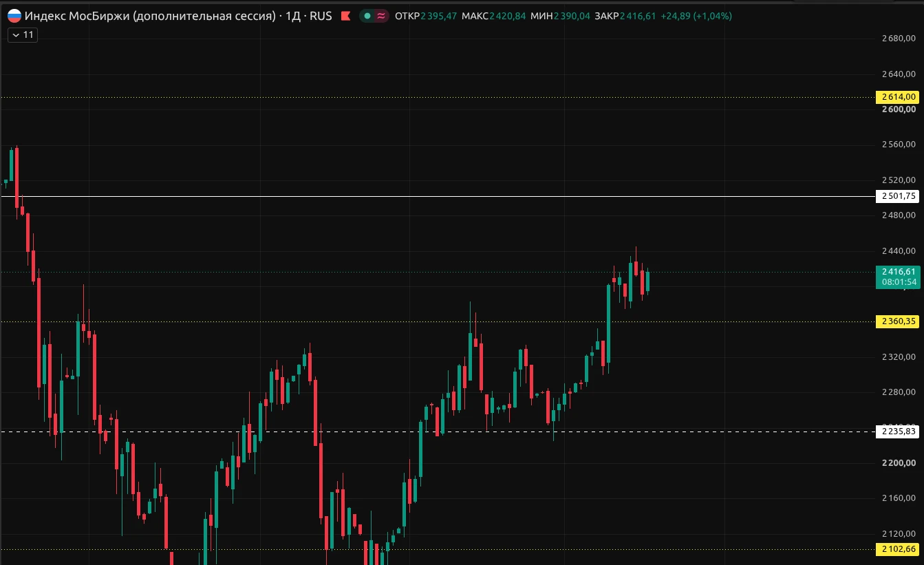Click the yellow 2 102,66 price label

tap(897, 549)
